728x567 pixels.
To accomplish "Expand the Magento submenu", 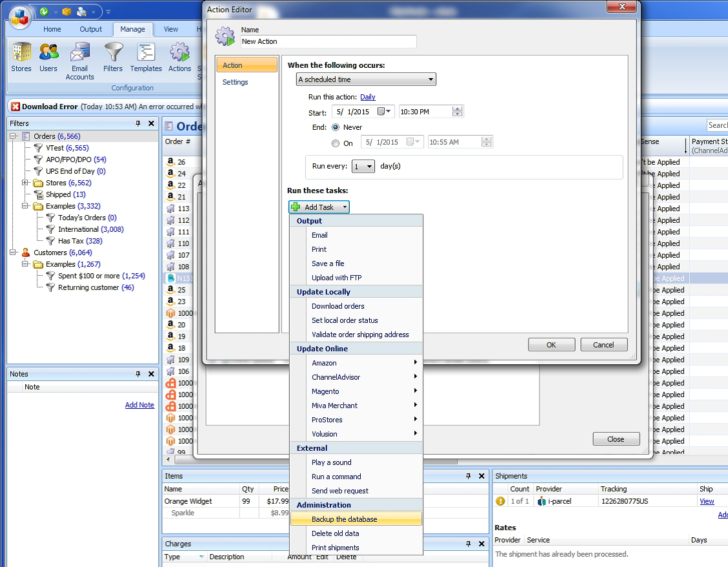I will point(356,391).
